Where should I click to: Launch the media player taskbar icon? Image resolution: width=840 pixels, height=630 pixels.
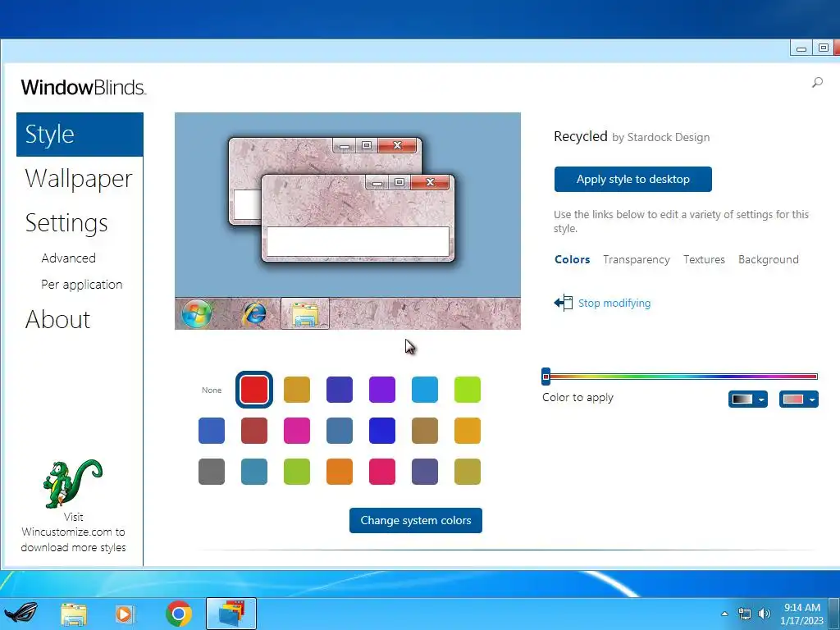pos(125,614)
